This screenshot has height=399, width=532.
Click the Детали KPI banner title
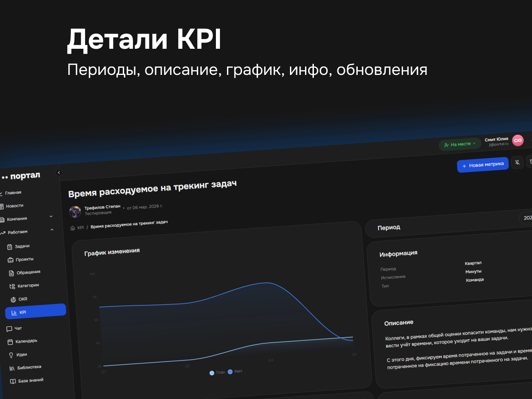[144, 40]
